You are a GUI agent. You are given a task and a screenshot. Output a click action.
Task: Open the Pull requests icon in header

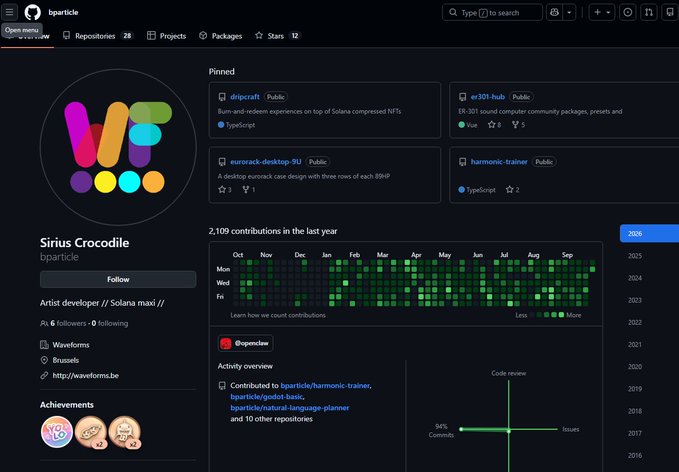pos(649,13)
